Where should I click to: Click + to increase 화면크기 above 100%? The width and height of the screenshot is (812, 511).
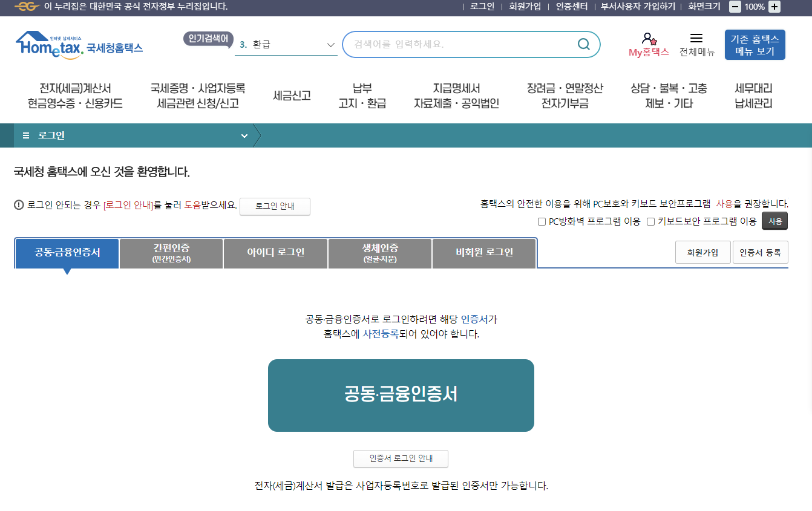tap(773, 7)
